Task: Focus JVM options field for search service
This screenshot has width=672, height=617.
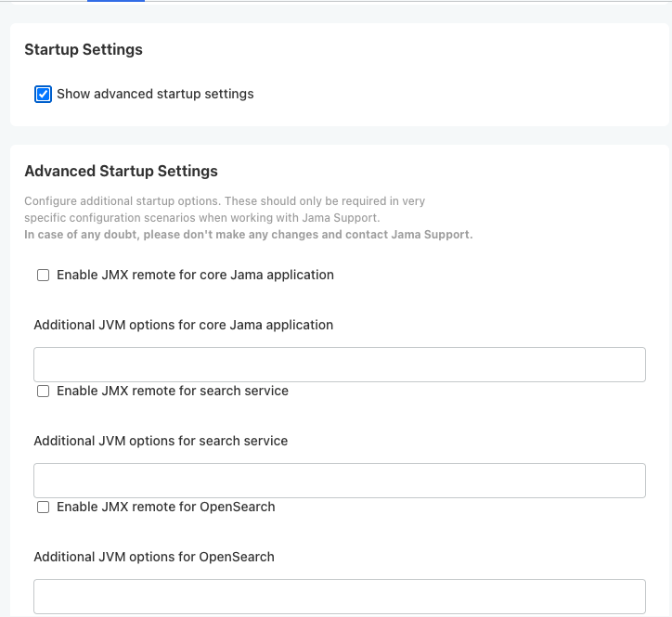Action: pos(340,481)
